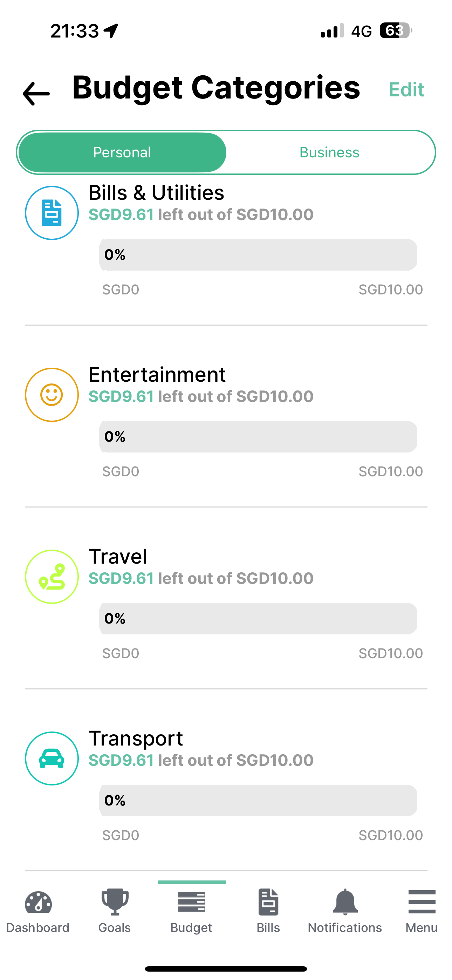
Task: Open the Bills document icon in navigation
Action: (268, 901)
